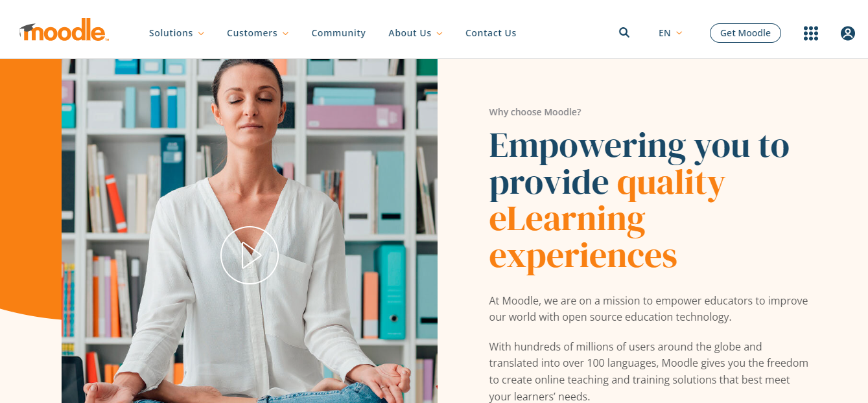Image resolution: width=868 pixels, height=403 pixels.
Task: Expand the About Us dropdown chevron
Action: [440, 33]
